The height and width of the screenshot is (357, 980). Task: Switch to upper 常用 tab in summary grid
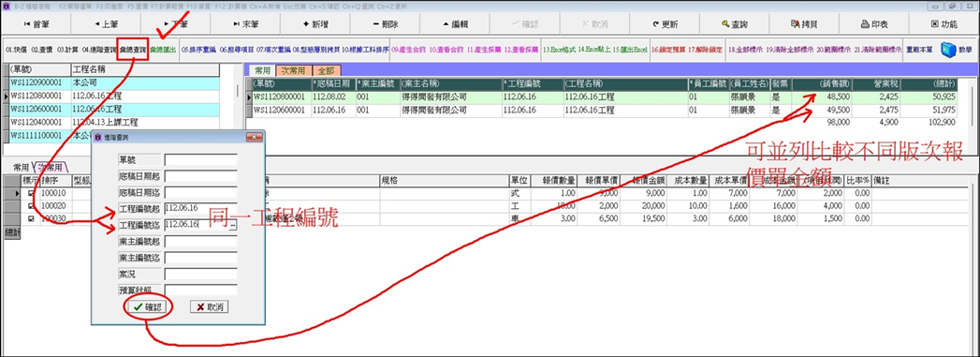(x=262, y=70)
